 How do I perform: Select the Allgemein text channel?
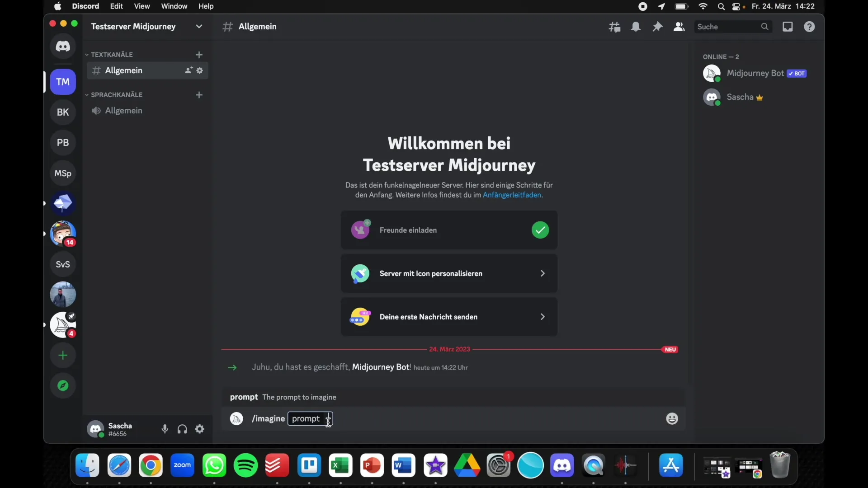click(x=147, y=70)
